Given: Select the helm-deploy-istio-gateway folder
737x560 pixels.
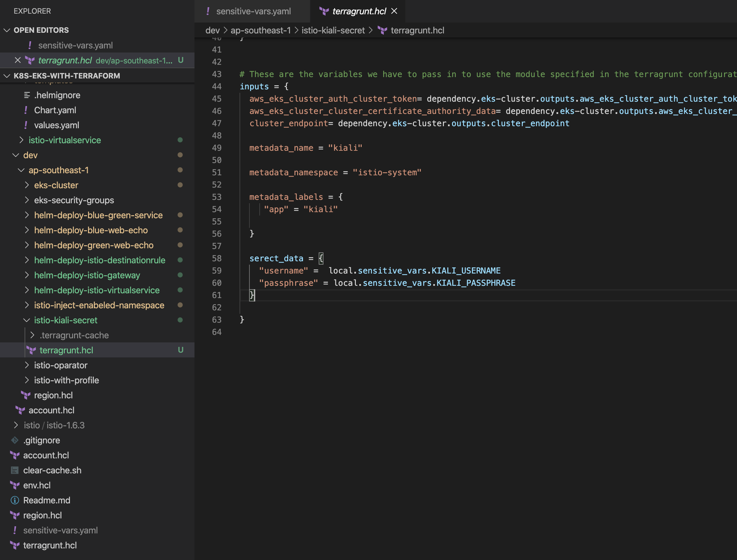Looking at the screenshot, I should click(x=87, y=275).
